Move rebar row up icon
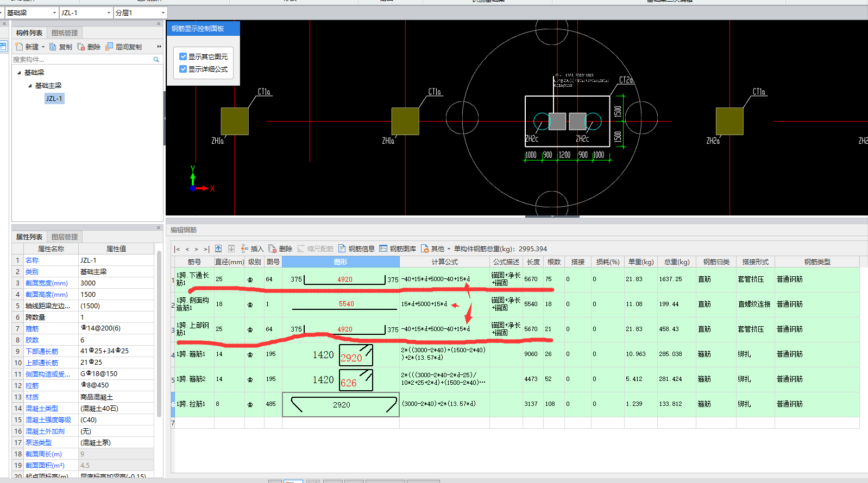This screenshot has width=868, height=483. [x=218, y=249]
